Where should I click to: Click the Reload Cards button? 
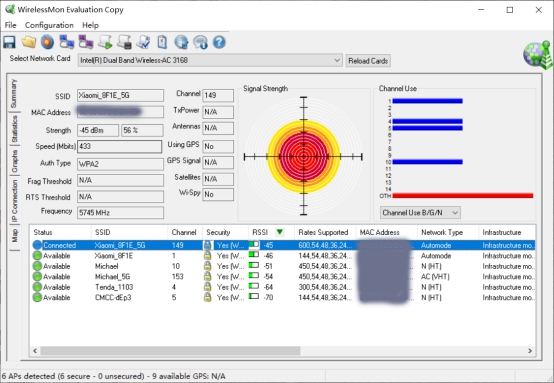pos(368,61)
